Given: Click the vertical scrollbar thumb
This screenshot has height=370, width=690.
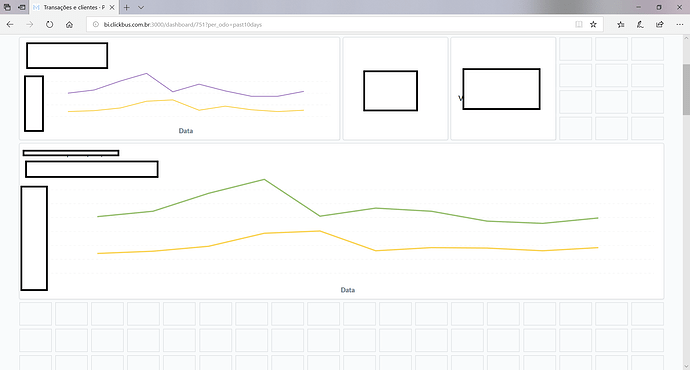Looking at the screenshot, I should 686,89.
